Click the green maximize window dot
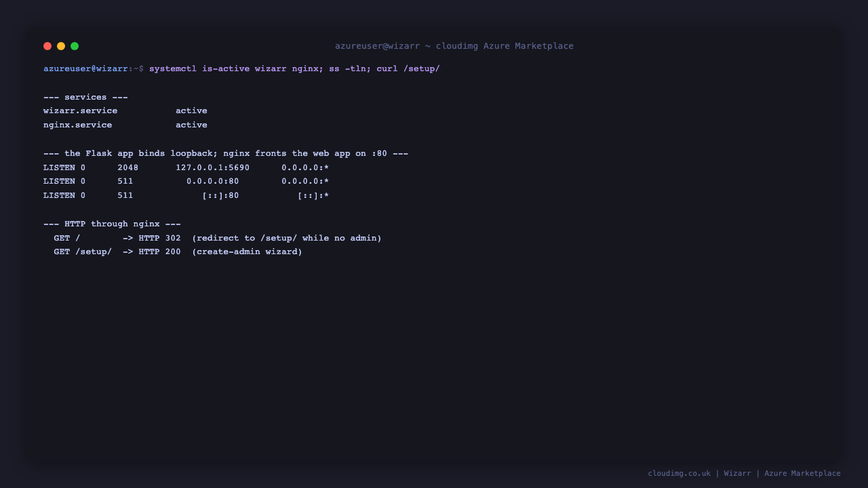 point(75,46)
